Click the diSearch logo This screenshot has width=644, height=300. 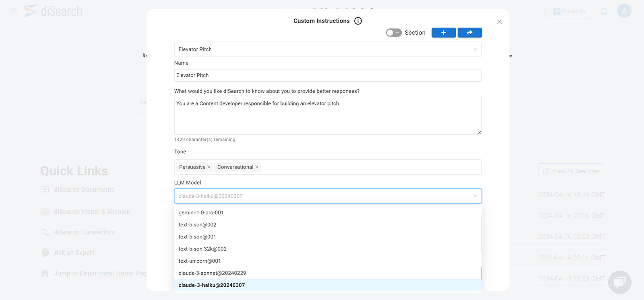[x=52, y=11]
